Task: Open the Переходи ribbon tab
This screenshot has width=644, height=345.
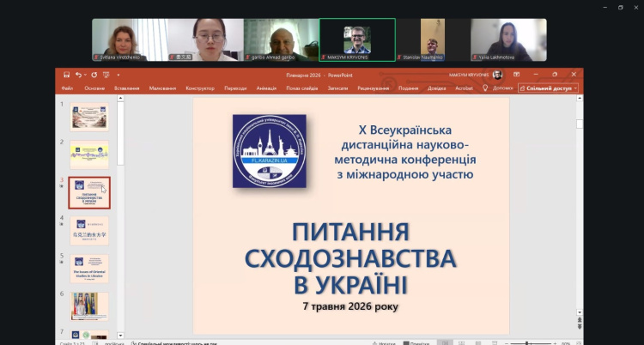Action: tap(235, 88)
